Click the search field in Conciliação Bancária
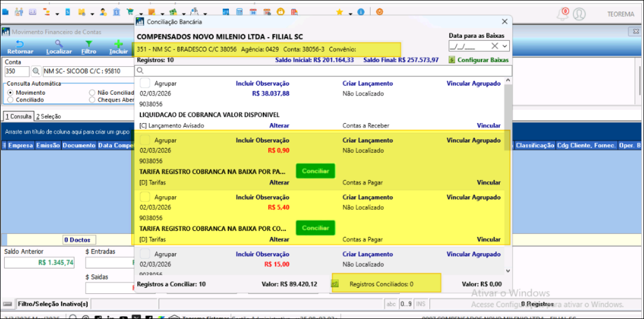This screenshot has width=644, height=319. click(323, 70)
